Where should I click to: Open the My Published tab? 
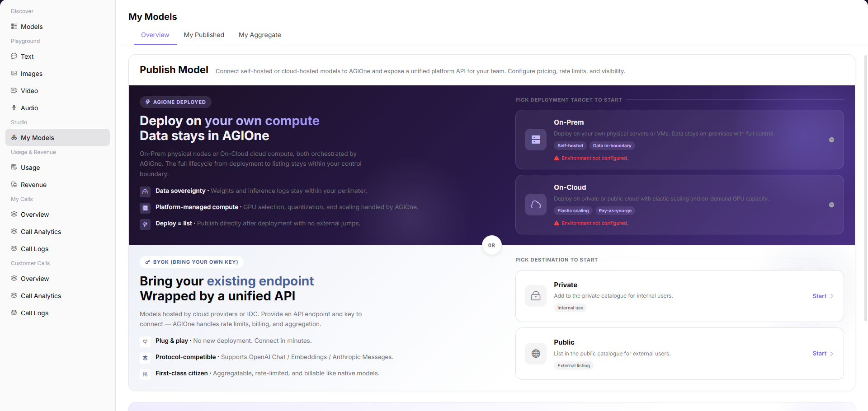204,35
